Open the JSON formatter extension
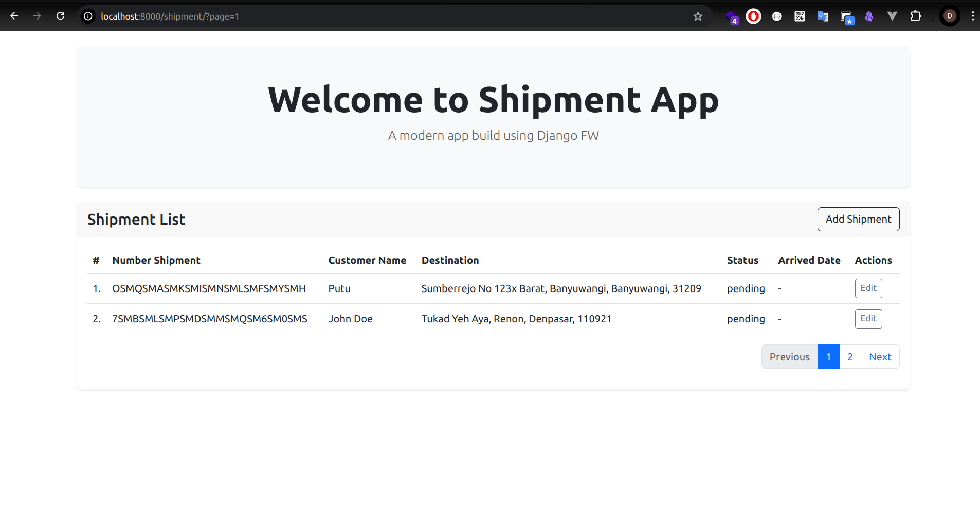Viewport: 980px width, 509px height. point(776,16)
